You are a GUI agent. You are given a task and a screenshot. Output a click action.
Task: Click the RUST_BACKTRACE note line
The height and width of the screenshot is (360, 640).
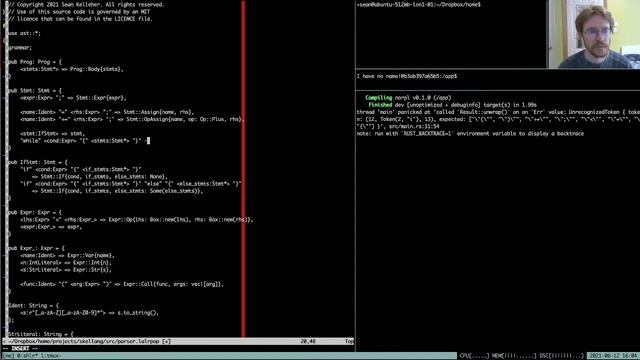470,133
